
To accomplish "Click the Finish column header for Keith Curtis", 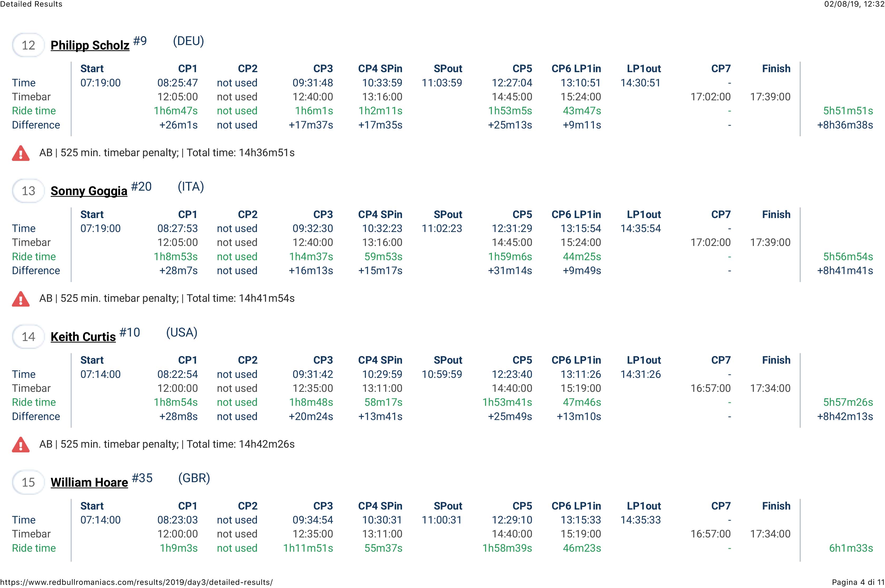I will (x=776, y=360).
